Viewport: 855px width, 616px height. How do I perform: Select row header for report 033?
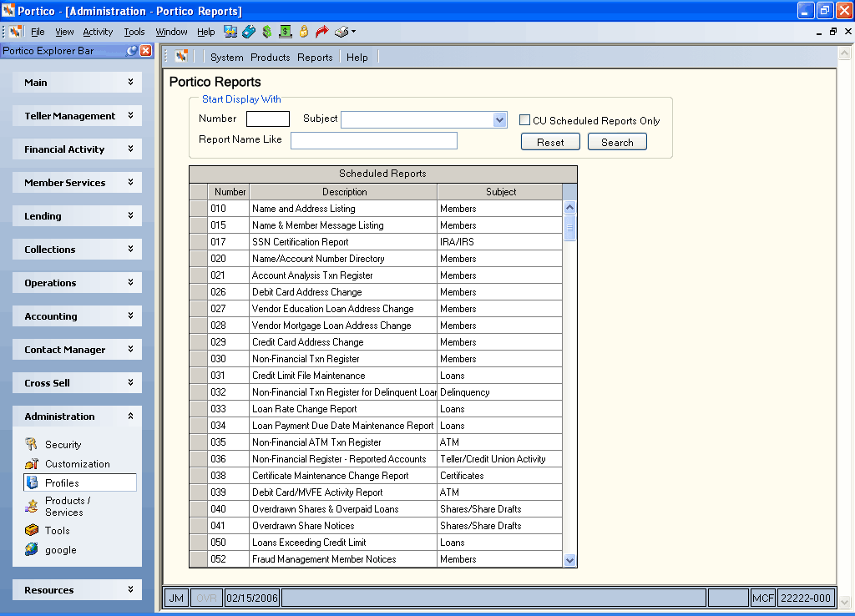pyautogui.click(x=199, y=409)
